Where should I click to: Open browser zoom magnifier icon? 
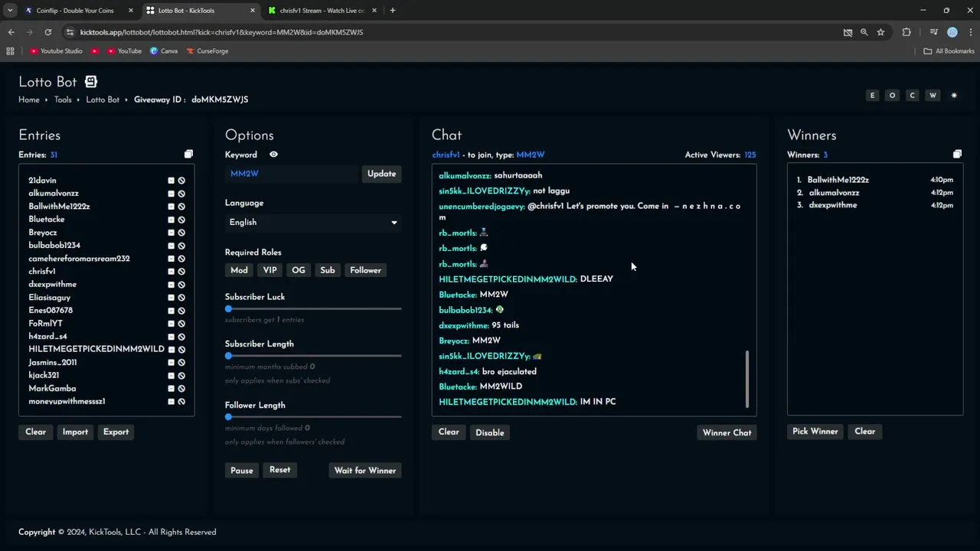coord(864,32)
